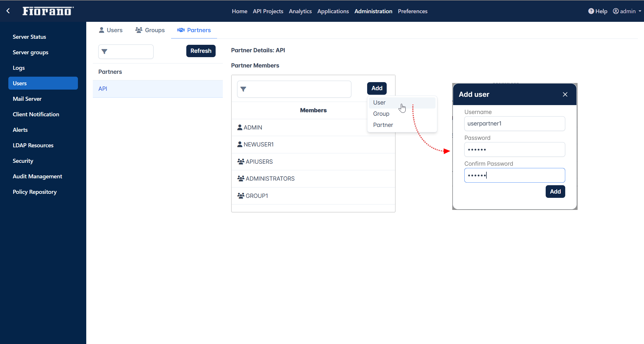Click the ADMINISTRATORS group icon

(241, 178)
